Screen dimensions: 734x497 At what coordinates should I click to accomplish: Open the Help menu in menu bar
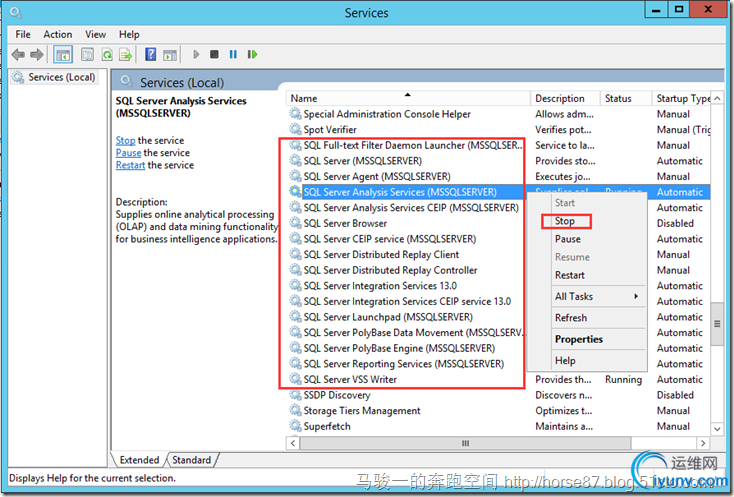pos(129,34)
